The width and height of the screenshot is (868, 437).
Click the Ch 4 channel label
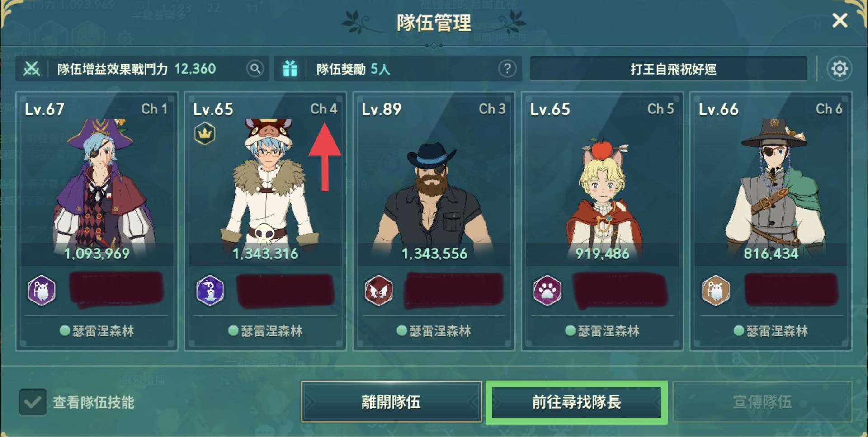[x=324, y=109]
